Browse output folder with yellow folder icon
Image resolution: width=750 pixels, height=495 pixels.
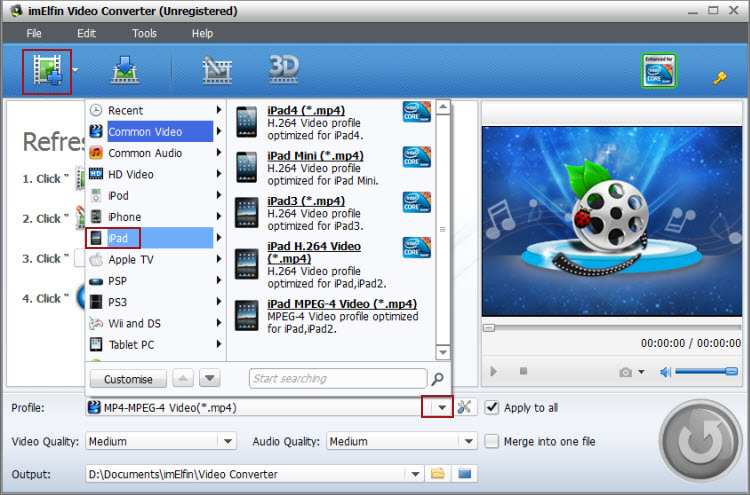click(438, 474)
